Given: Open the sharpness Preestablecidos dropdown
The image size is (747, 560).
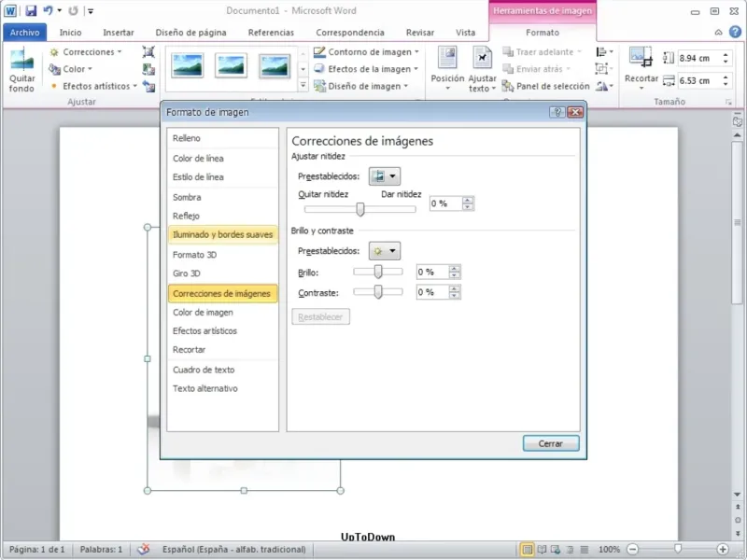Looking at the screenshot, I should pyautogui.click(x=385, y=176).
